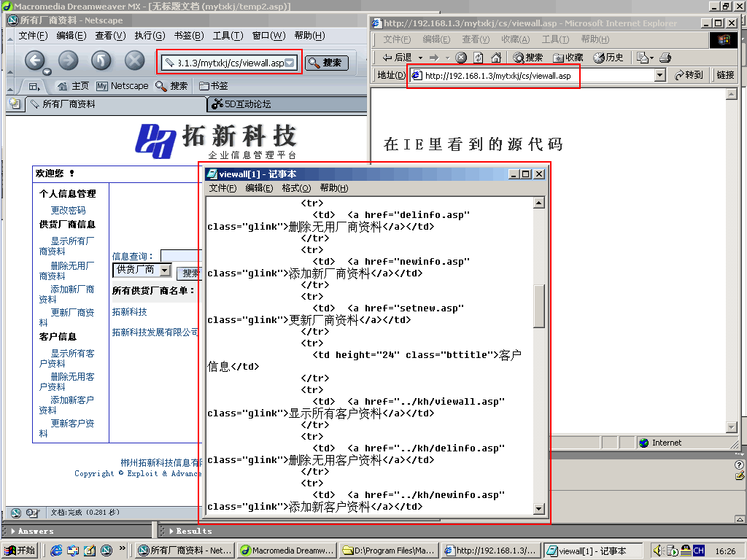Click IE refresh button
The height and width of the screenshot is (560, 747).
pyautogui.click(x=479, y=58)
